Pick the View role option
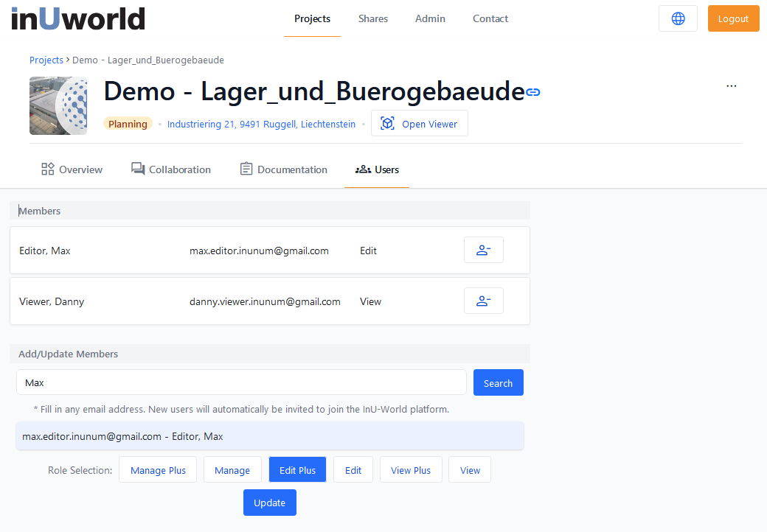The width and height of the screenshot is (767, 532). 470,470
